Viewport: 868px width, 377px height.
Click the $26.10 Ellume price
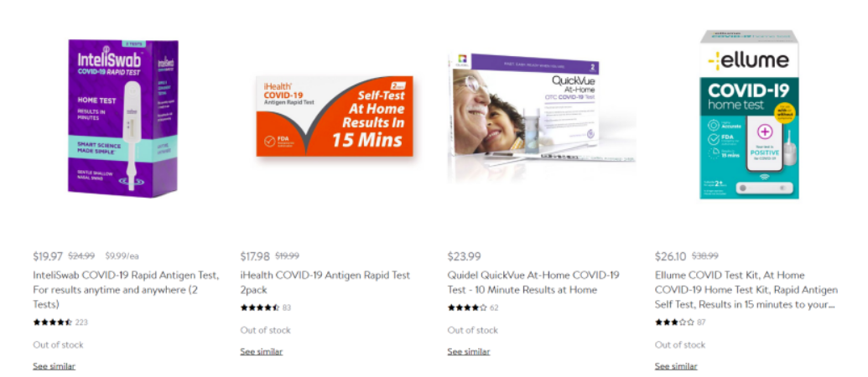(670, 256)
